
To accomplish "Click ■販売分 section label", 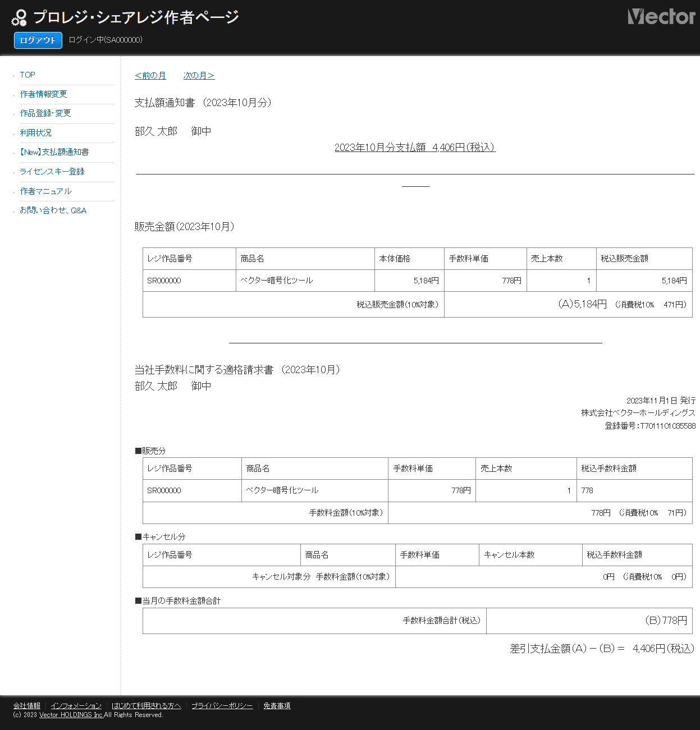I will (150, 451).
